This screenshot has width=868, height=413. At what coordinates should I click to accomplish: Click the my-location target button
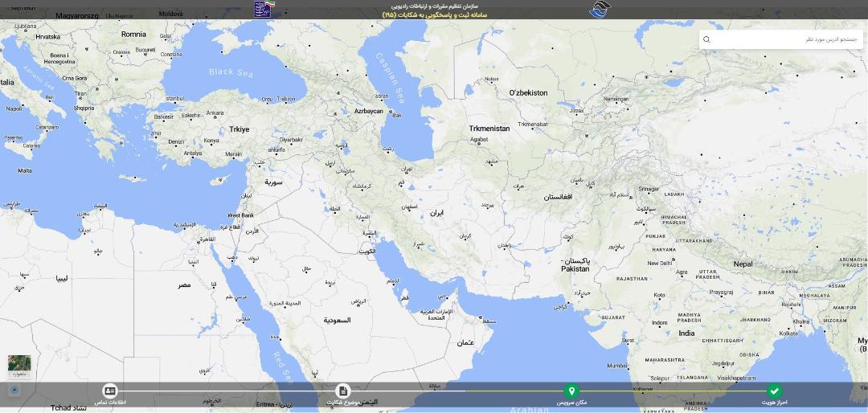click(x=14, y=390)
